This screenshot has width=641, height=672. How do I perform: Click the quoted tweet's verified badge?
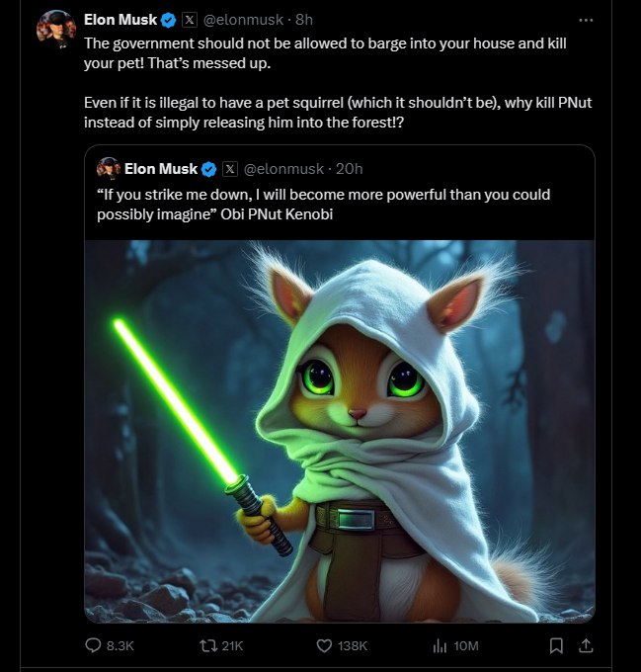click(x=209, y=169)
